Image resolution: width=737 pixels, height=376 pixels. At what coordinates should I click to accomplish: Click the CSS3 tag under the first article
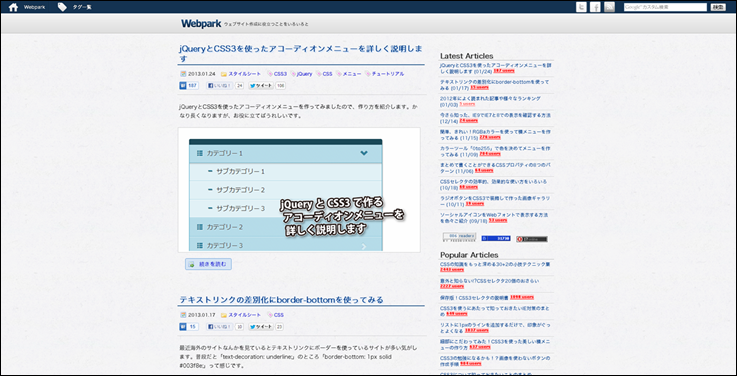(280, 74)
